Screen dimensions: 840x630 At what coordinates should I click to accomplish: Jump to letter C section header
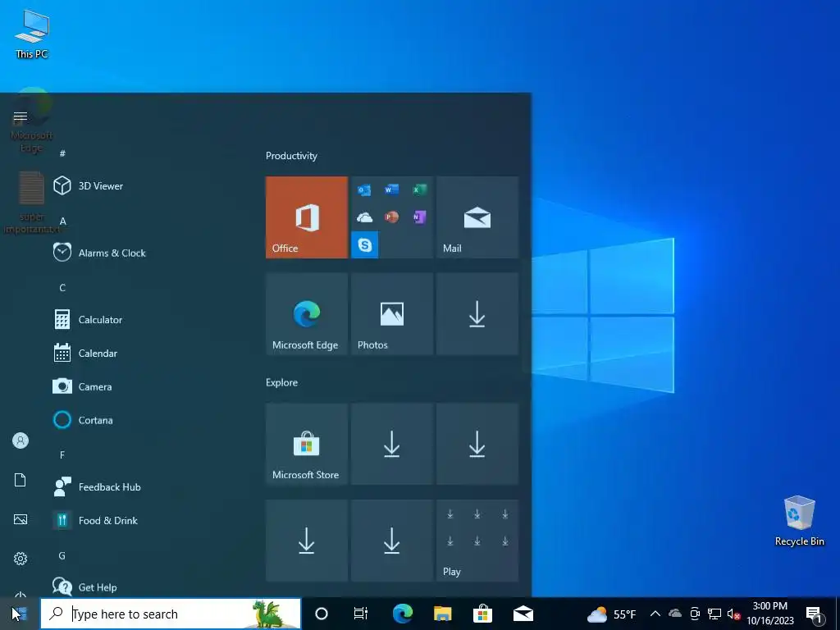pyautogui.click(x=62, y=288)
